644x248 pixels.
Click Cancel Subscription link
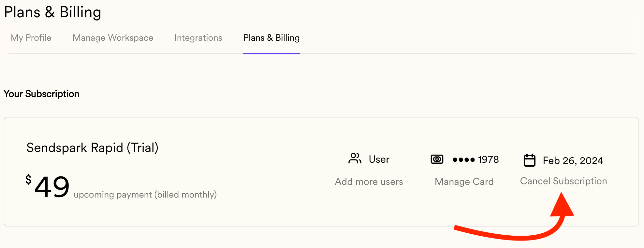coord(563,181)
